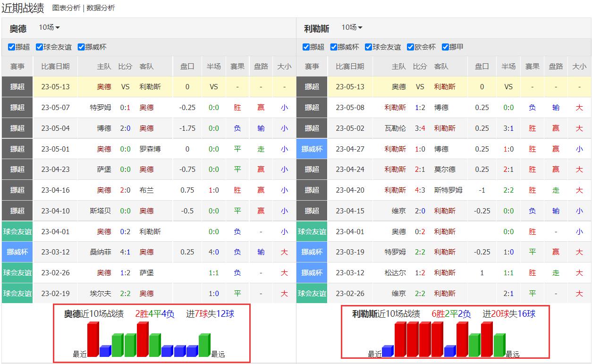Click the 挪威杯 badge on the 23-03-19 特罗姆 row
Image resolution: width=592 pixels, height=364 pixels.
[312, 252]
